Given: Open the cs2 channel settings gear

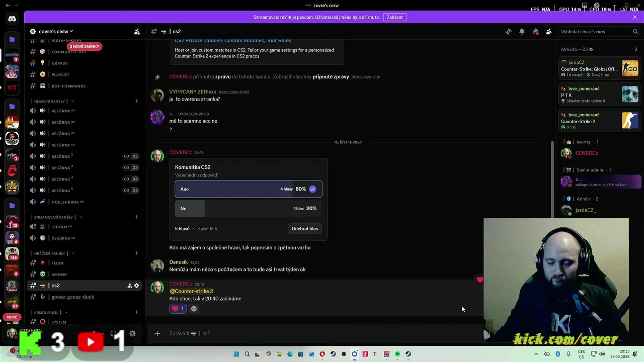Looking at the screenshot, I should (x=136, y=286).
